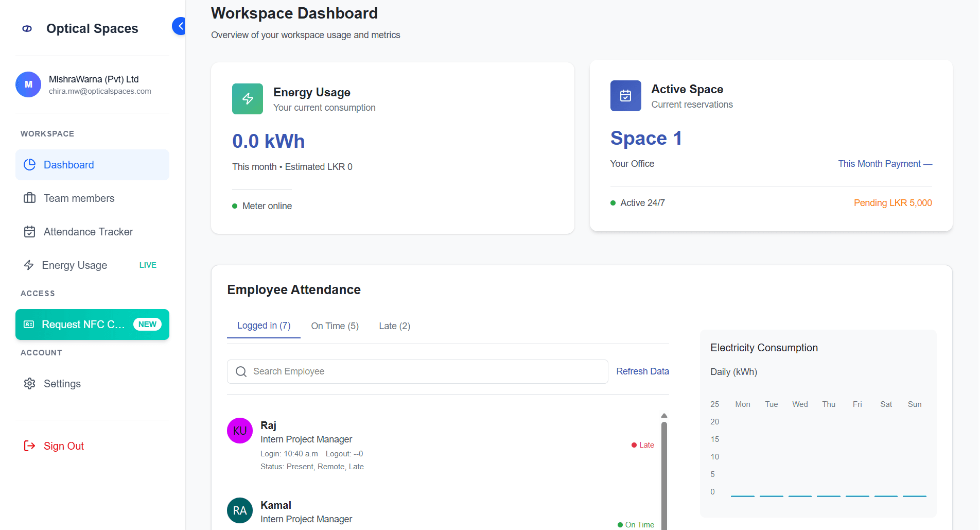The width and height of the screenshot is (980, 530).
Task: Click the green lightning icon on Energy Usage card
Action: click(247, 98)
